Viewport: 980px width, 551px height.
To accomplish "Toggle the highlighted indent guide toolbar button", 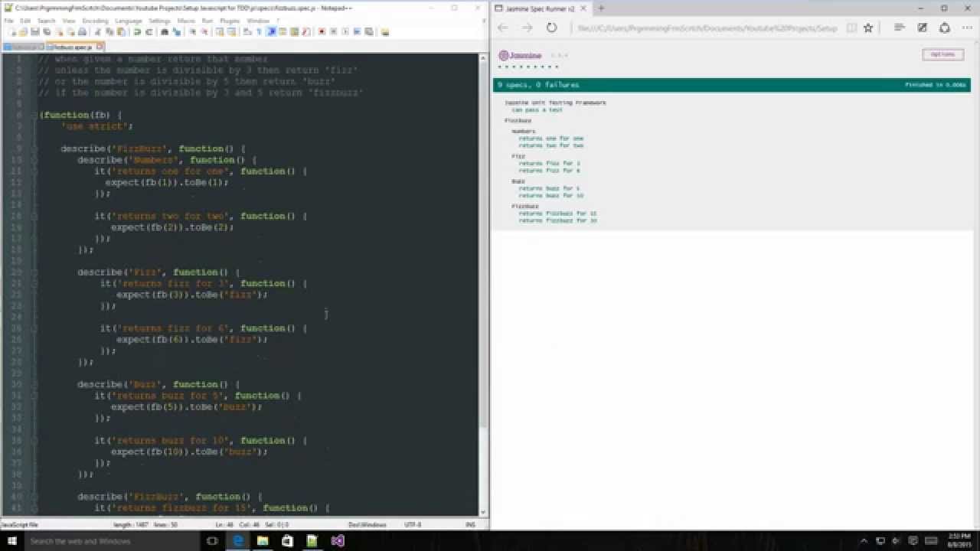I will click(271, 32).
